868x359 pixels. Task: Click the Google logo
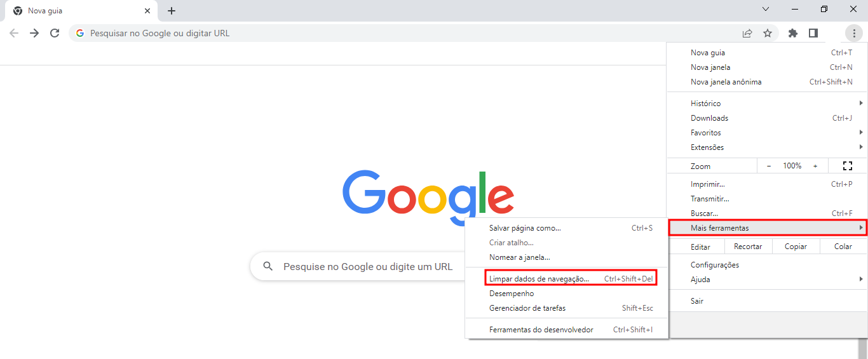click(428, 197)
